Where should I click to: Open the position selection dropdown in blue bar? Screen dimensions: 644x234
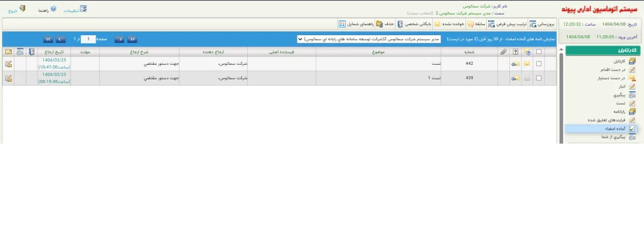[x=369, y=39]
